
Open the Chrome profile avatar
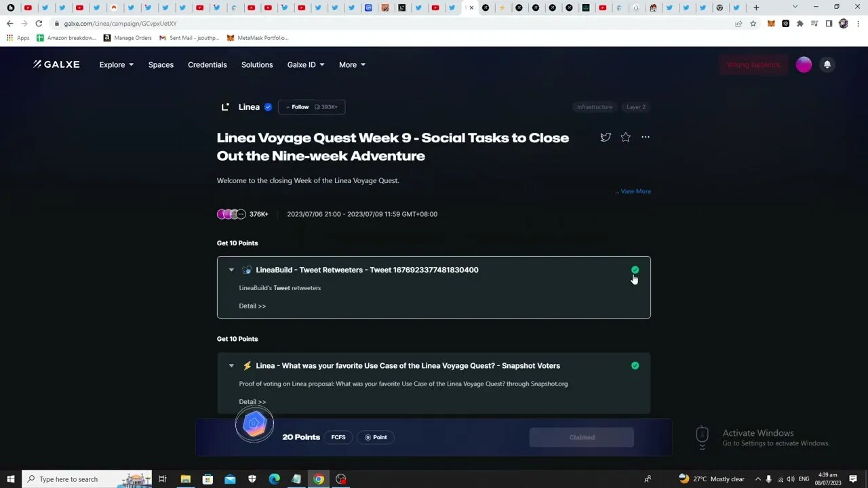pos(843,23)
